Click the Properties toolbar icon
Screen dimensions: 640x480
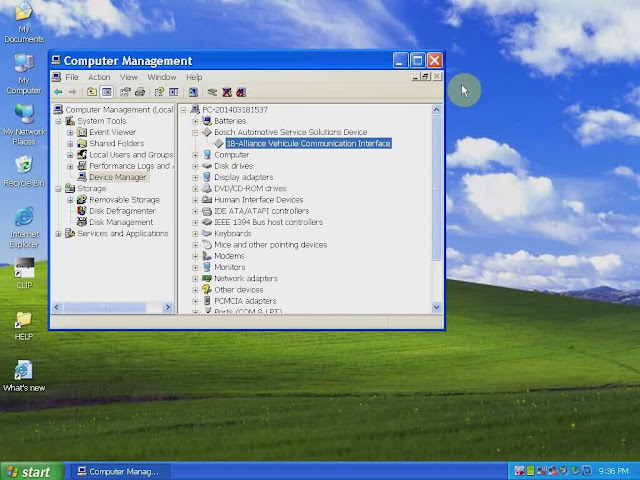125,92
